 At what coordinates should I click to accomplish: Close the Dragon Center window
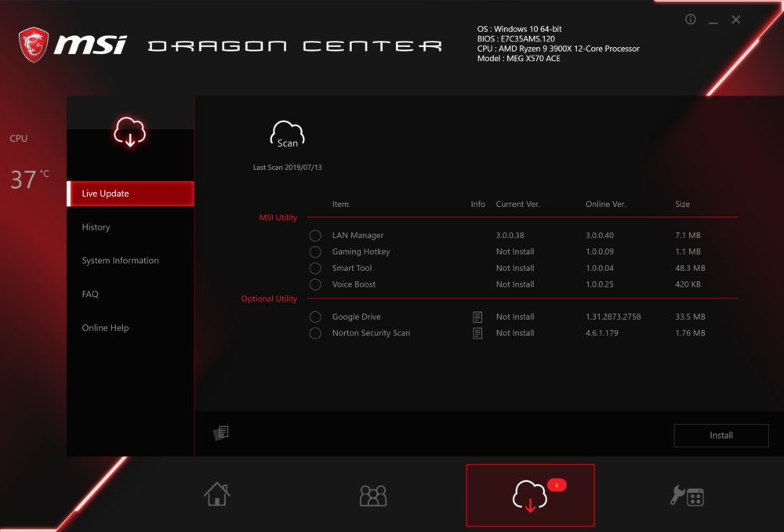736,20
